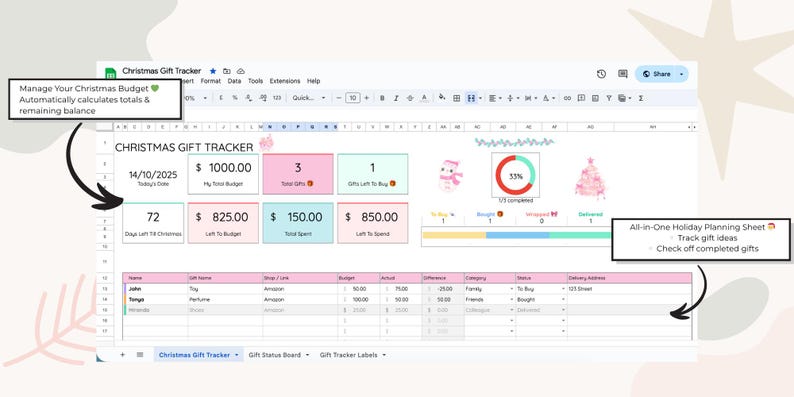The width and height of the screenshot is (794, 397).
Task: Open Christmas Gift Tracker tab menu arrow
Action: pyautogui.click(x=236, y=355)
